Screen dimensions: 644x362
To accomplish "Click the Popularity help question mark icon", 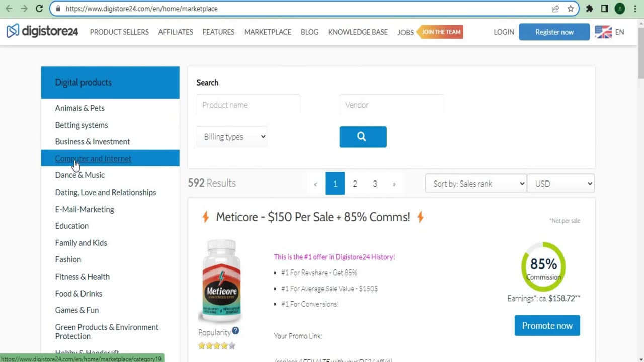I will 235,331.
